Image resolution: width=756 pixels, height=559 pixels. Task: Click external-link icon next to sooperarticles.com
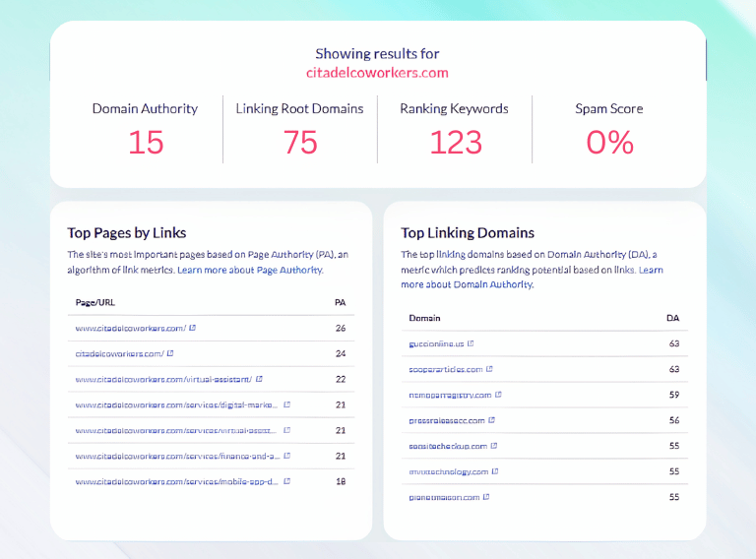click(x=489, y=369)
